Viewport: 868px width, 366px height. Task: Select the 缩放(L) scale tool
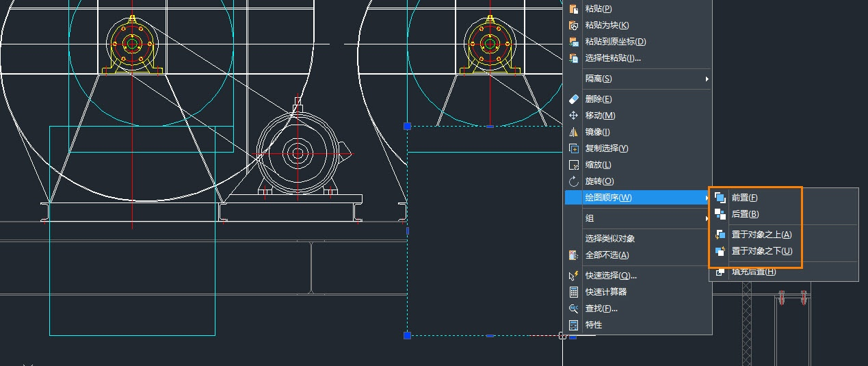[637, 165]
